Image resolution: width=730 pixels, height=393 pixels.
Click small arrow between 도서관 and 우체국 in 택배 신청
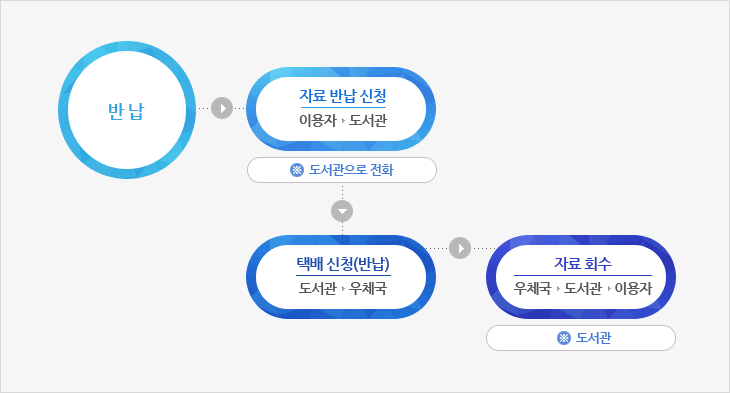pyautogui.click(x=343, y=289)
